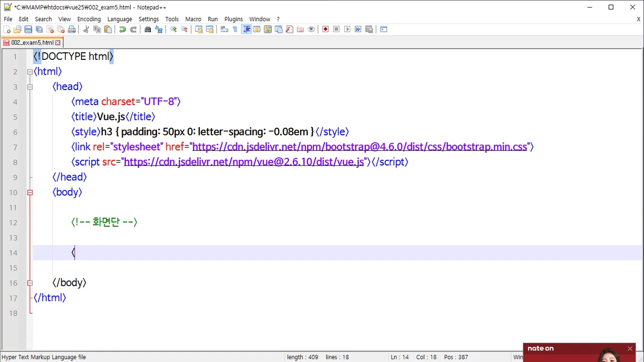
Task: Open the Plugins menu
Action: pos(233,19)
